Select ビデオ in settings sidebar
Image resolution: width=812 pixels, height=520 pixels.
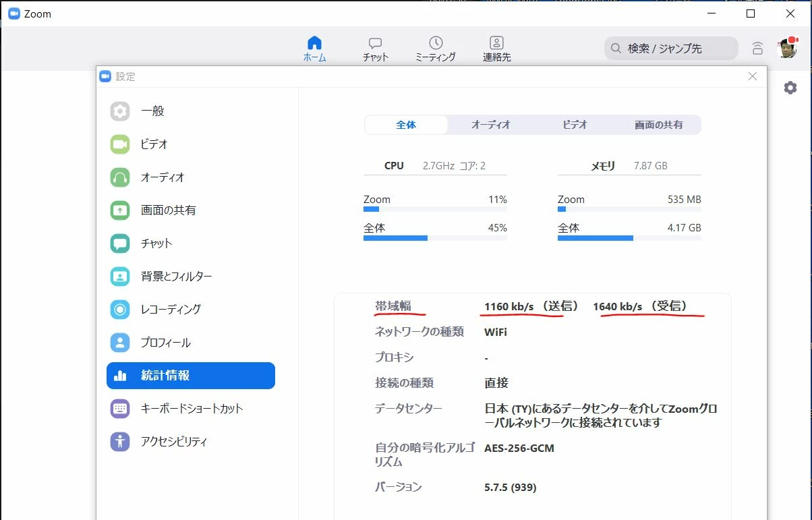[191, 144]
